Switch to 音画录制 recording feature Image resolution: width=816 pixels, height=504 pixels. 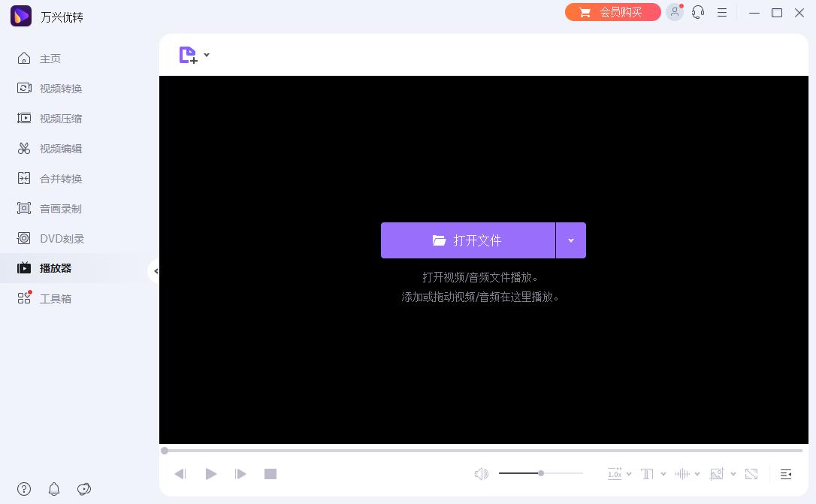pos(60,208)
